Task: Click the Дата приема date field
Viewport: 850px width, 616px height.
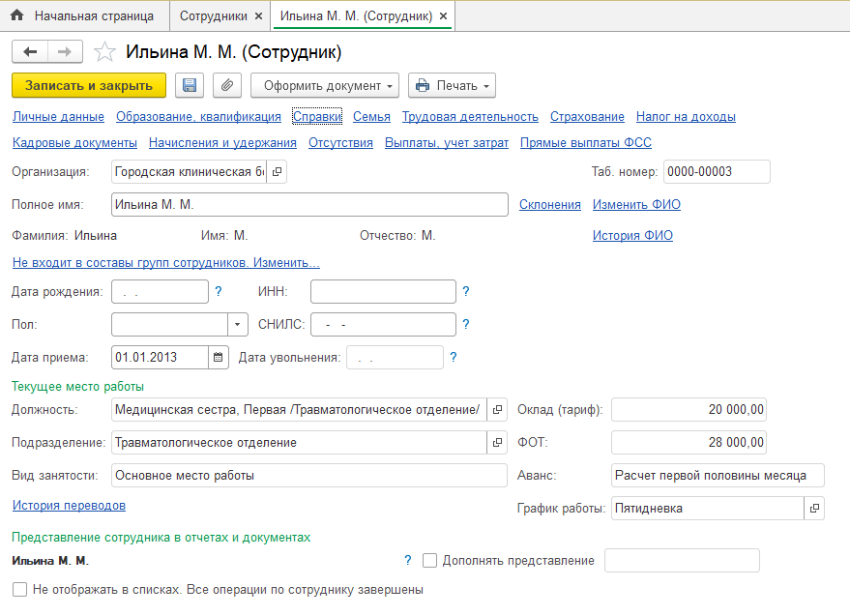Action: [161, 358]
